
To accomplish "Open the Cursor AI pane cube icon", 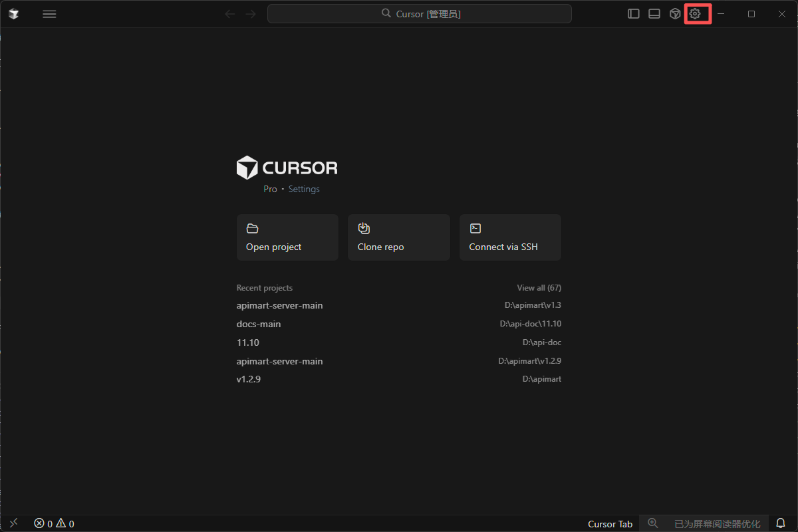I will pyautogui.click(x=674, y=13).
